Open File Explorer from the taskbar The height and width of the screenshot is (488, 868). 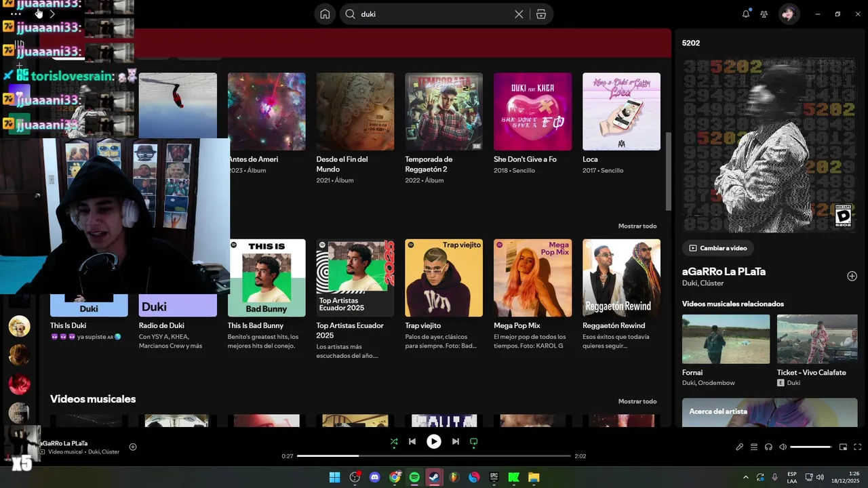tap(534, 477)
